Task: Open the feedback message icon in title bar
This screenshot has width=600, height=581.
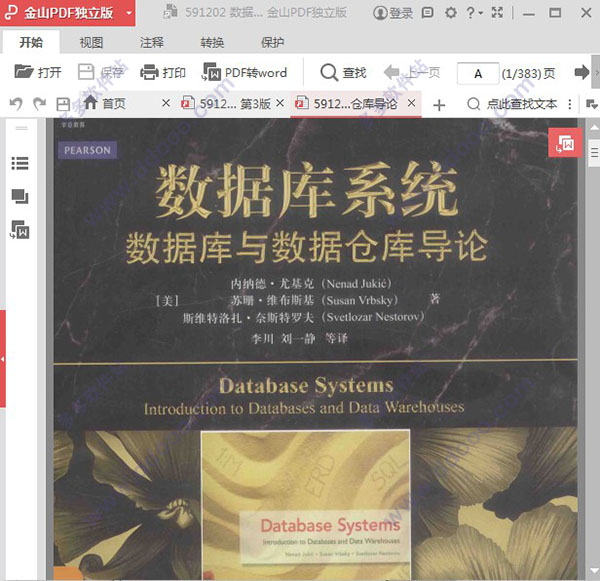Action: tap(427, 13)
